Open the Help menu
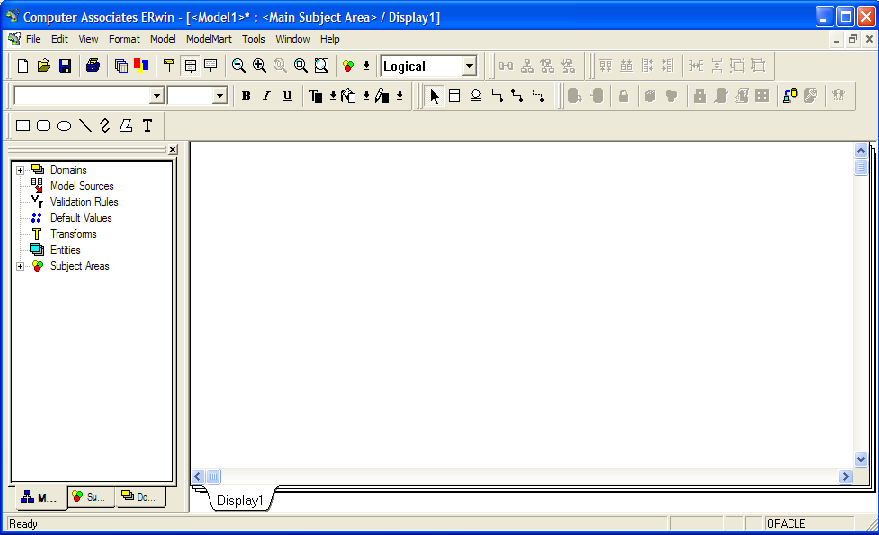 click(330, 39)
